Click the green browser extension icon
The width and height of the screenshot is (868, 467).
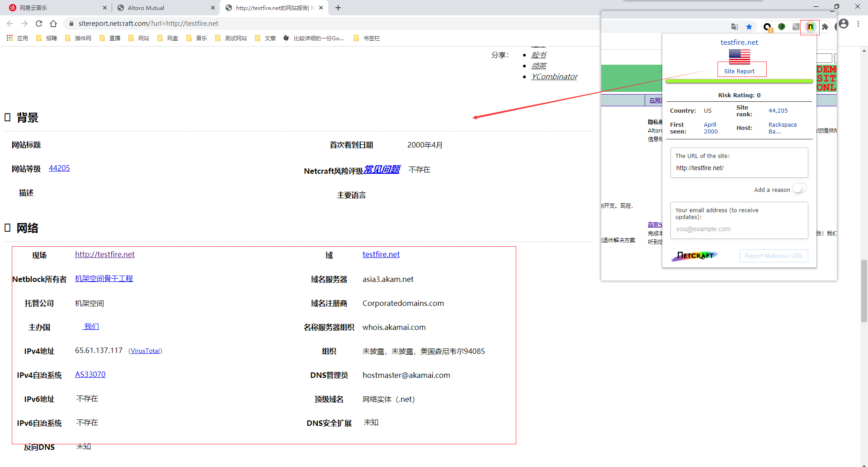(x=782, y=26)
